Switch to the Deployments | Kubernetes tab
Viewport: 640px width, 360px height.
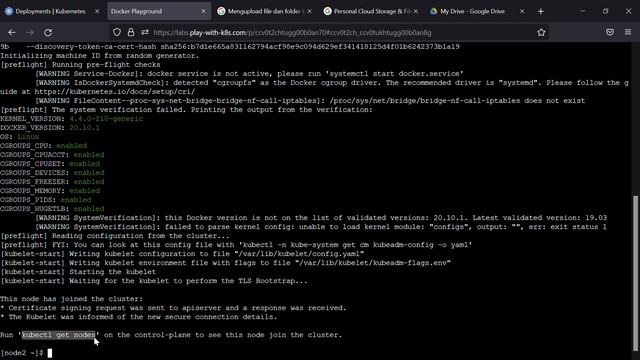(x=51, y=11)
